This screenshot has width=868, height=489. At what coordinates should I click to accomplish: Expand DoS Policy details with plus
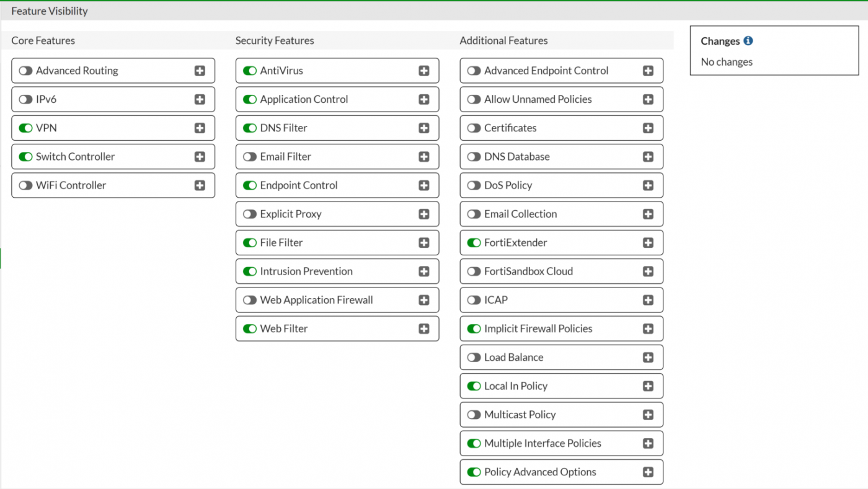(x=648, y=185)
